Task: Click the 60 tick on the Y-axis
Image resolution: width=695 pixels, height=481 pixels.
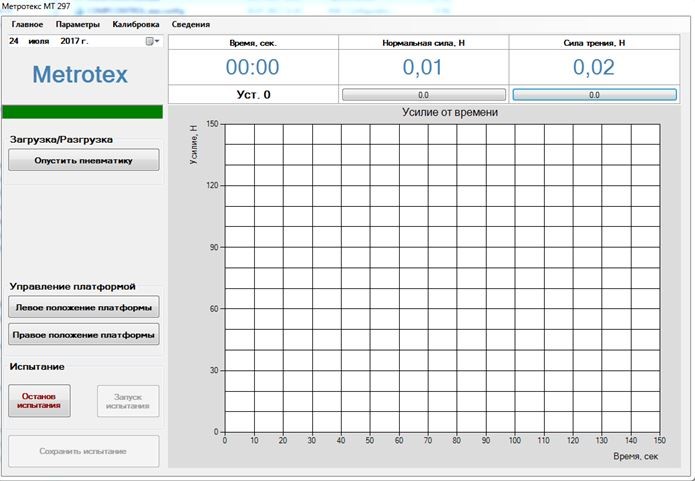Action: pyautogui.click(x=214, y=309)
